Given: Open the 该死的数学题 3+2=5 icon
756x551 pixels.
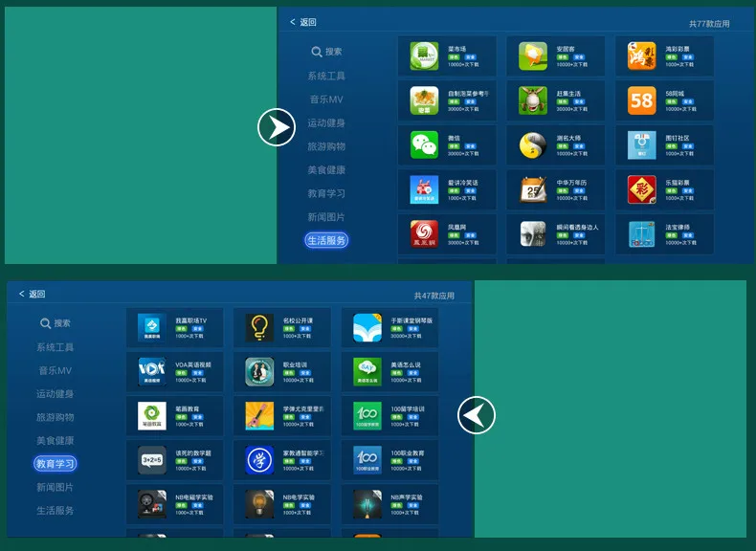Looking at the screenshot, I should click(152, 460).
